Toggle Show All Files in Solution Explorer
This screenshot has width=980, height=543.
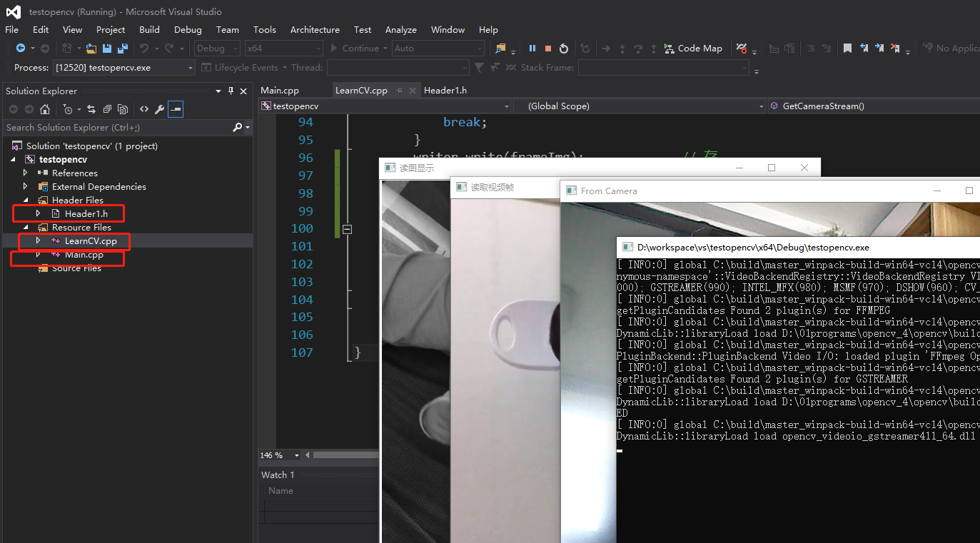[x=123, y=109]
